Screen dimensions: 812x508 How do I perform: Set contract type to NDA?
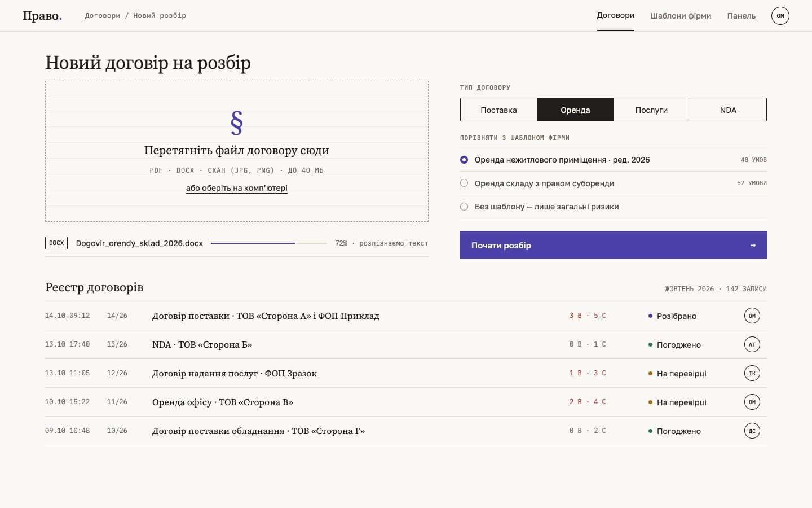click(x=728, y=110)
